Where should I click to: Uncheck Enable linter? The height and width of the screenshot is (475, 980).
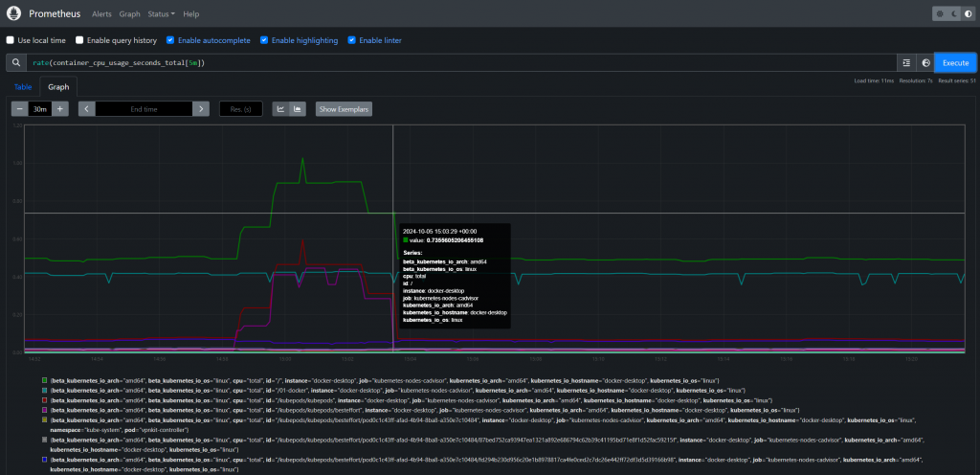[x=351, y=40]
